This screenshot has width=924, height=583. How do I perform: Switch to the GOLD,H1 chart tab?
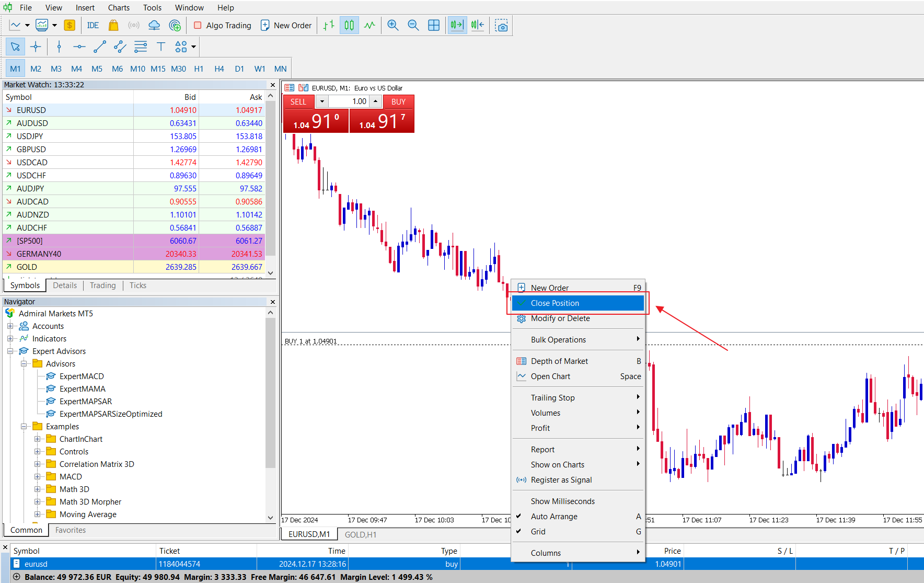tap(361, 534)
